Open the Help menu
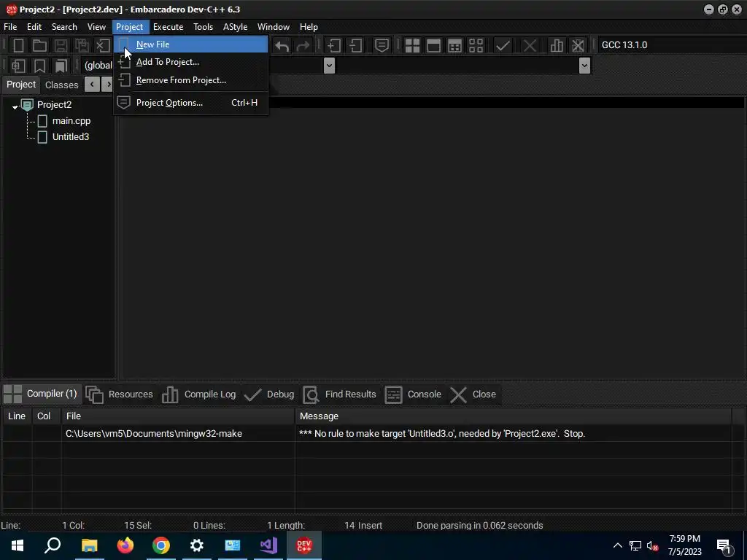The width and height of the screenshot is (747, 560). [x=309, y=27]
